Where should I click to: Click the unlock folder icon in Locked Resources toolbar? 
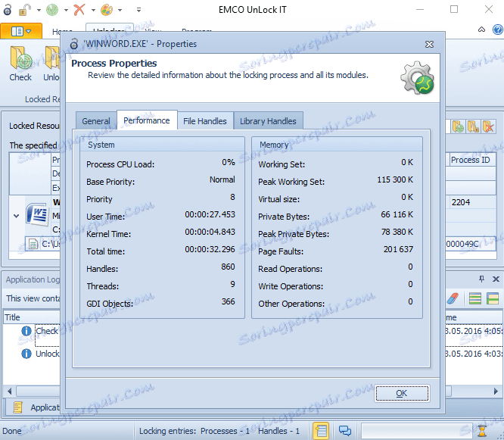pyautogui.click(x=473, y=126)
